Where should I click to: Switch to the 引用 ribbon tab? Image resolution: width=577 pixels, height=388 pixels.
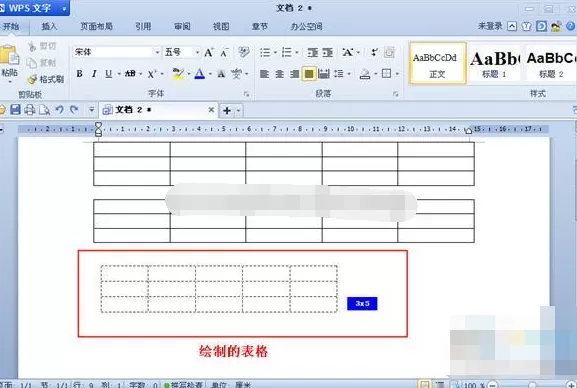tap(143, 27)
